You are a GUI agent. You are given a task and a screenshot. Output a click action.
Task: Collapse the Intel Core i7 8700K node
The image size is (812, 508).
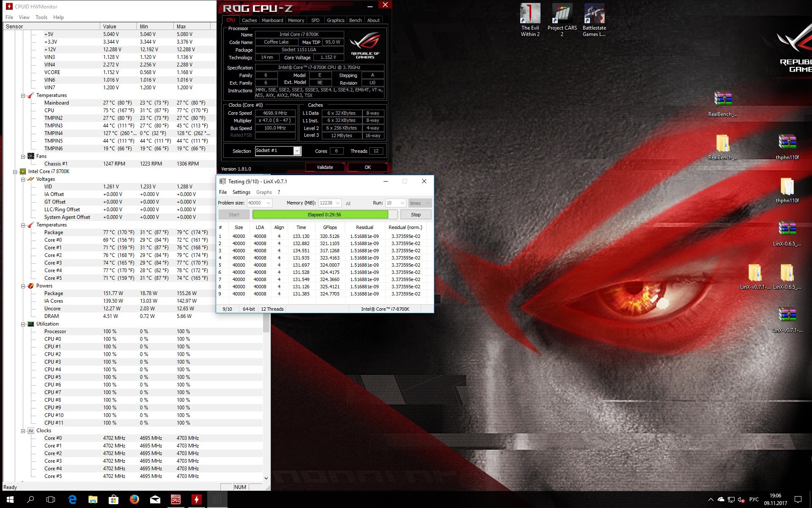pyautogui.click(x=15, y=171)
